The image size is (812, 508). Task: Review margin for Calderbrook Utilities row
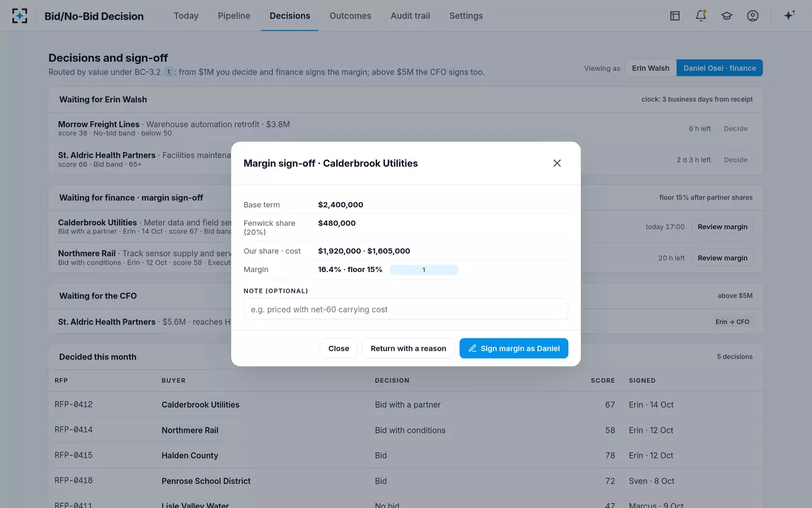(722, 227)
